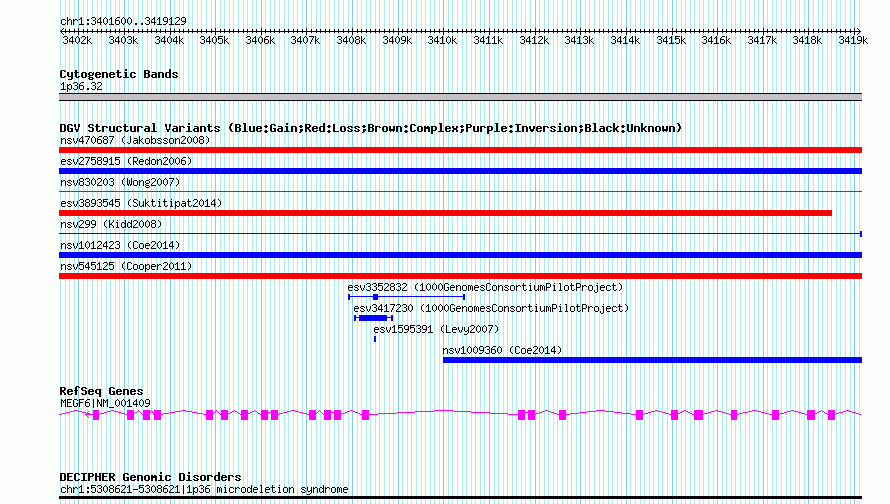Click the thin blue nsv299 Kidd2008 line
The height and width of the screenshot is (504, 890).
pyautogui.click(x=460, y=234)
